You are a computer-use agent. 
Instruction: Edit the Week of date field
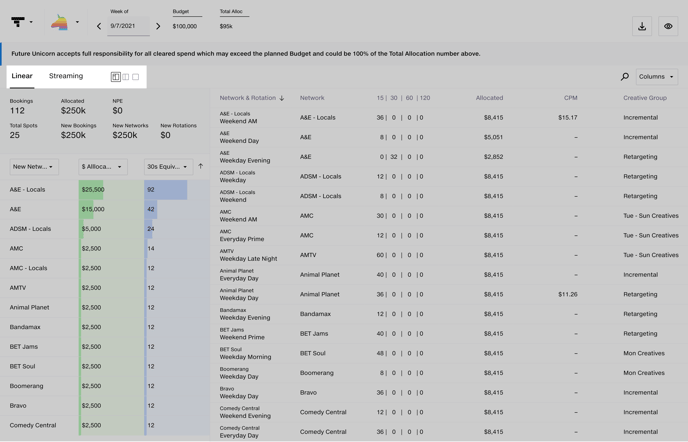[128, 26]
